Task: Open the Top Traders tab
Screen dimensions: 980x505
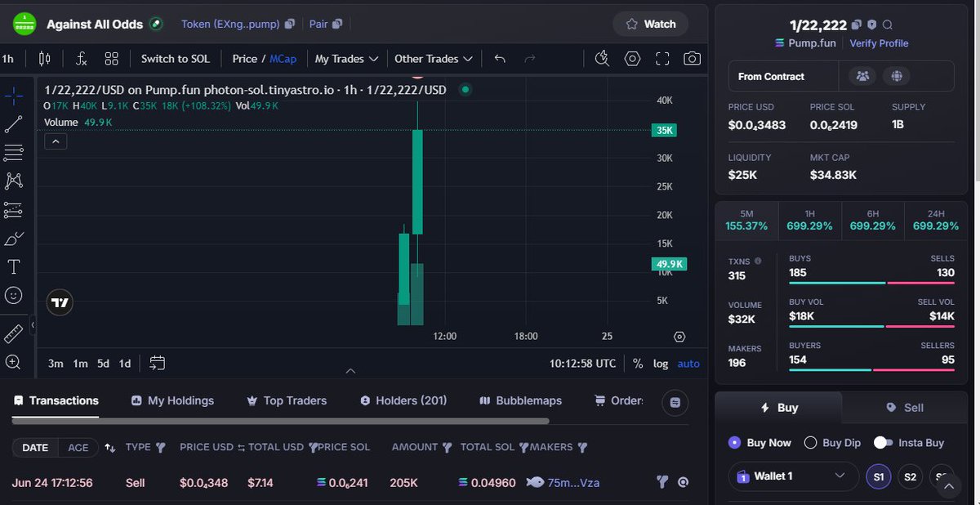Action: pyautogui.click(x=287, y=400)
